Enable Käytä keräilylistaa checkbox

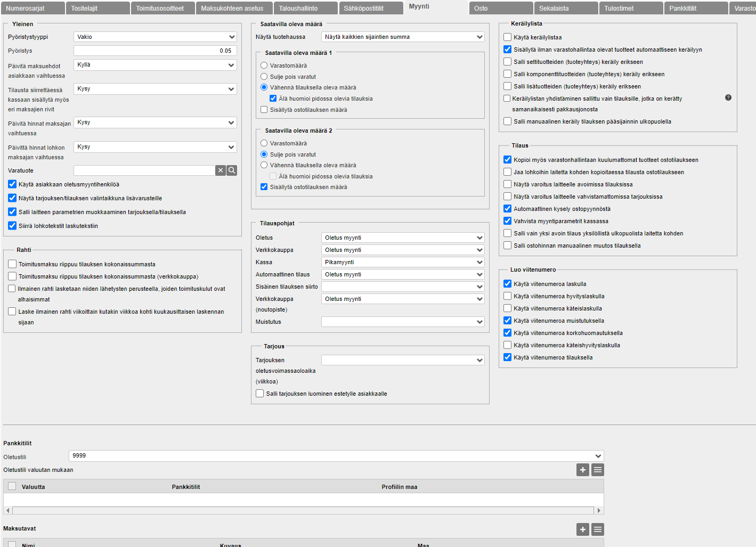click(508, 37)
